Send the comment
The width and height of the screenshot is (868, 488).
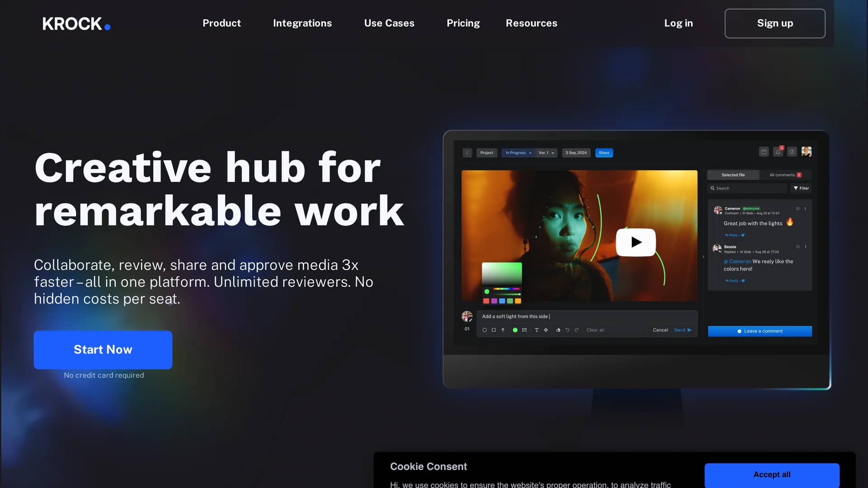point(683,330)
